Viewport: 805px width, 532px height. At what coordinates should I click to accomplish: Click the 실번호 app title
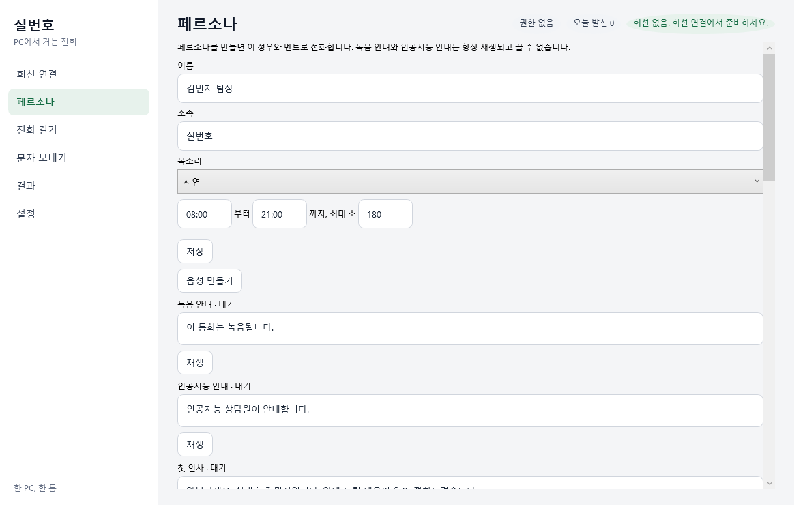[x=34, y=25]
